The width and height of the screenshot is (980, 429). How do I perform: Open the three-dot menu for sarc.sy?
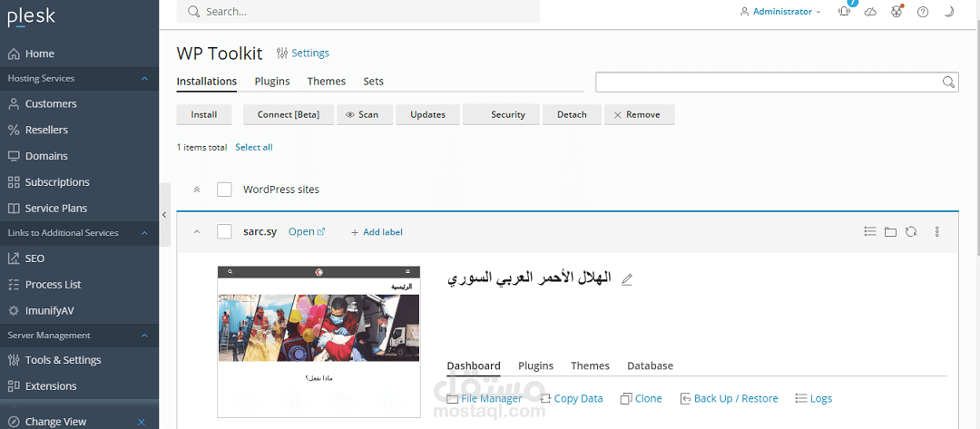click(x=936, y=231)
